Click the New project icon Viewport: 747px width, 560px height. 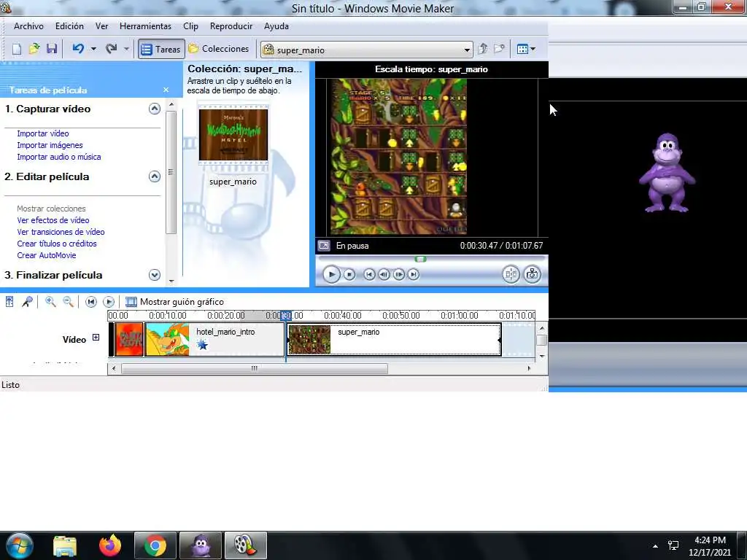point(17,49)
